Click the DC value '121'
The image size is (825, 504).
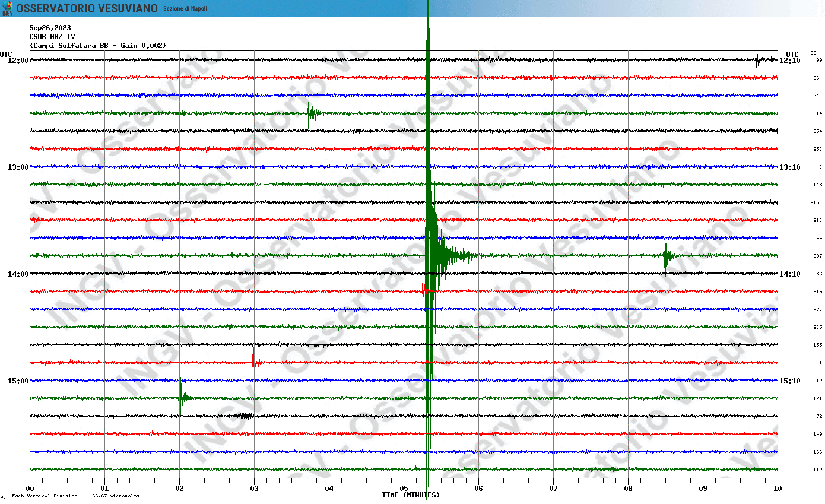pyautogui.click(x=817, y=398)
